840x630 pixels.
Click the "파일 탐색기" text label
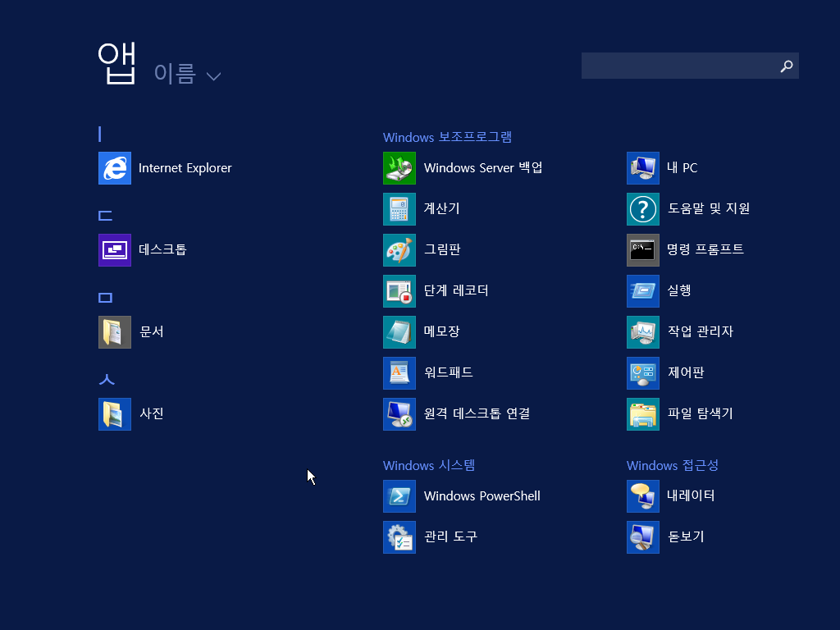(701, 413)
